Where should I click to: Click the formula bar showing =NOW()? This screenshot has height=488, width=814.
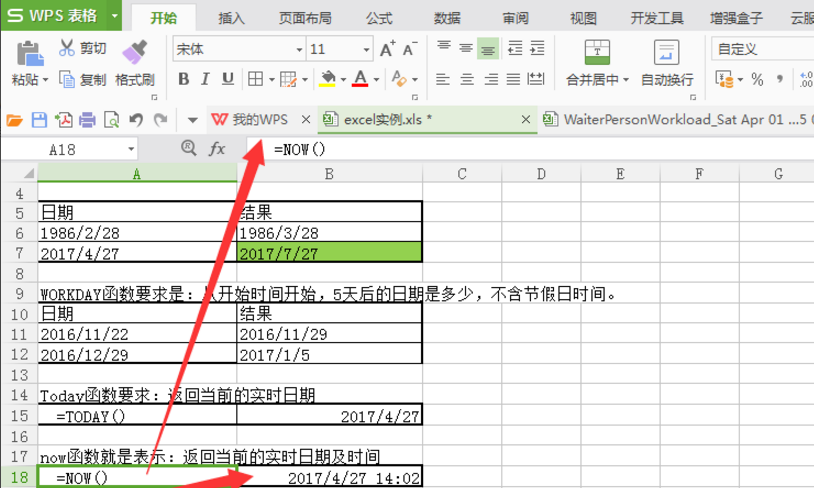click(530, 150)
